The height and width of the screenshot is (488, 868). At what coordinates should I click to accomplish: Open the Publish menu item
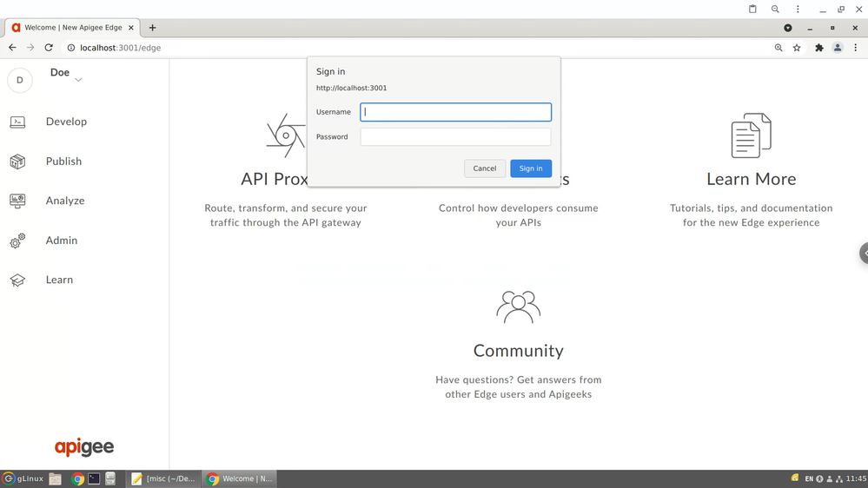pyautogui.click(x=63, y=161)
